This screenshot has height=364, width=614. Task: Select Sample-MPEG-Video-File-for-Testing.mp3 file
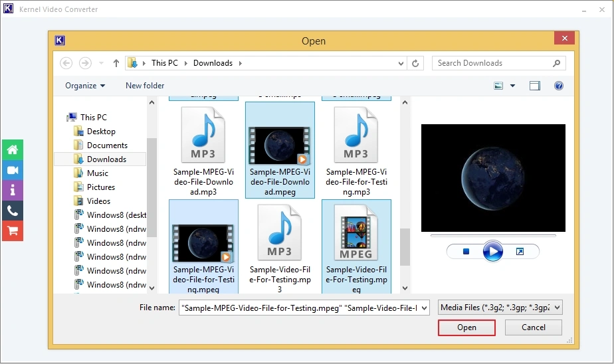point(356,150)
